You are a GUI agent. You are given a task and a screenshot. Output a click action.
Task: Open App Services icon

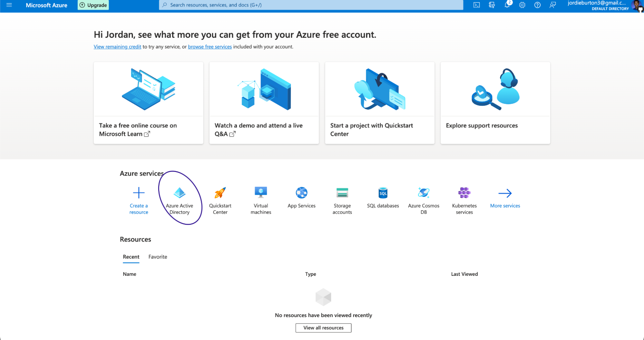pos(302,193)
